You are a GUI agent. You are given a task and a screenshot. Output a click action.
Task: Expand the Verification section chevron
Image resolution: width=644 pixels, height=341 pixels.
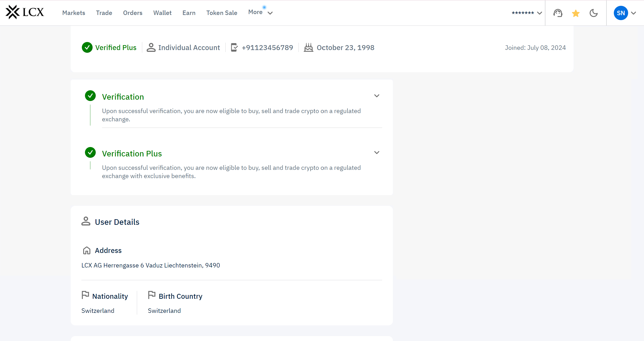pos(377,96)
